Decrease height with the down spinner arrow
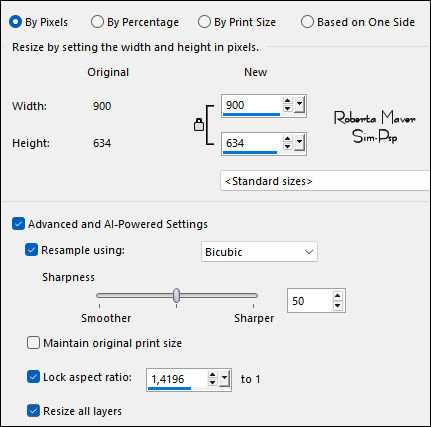 point(287,146)
